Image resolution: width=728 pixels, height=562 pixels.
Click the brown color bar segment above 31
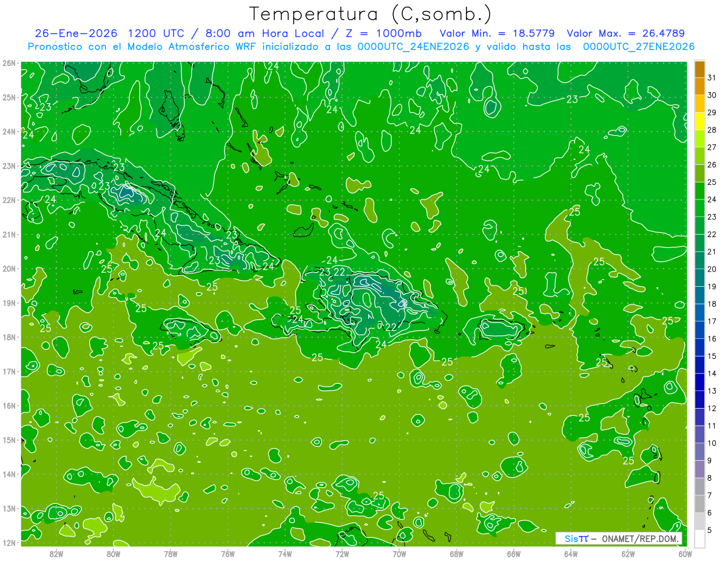699,70
